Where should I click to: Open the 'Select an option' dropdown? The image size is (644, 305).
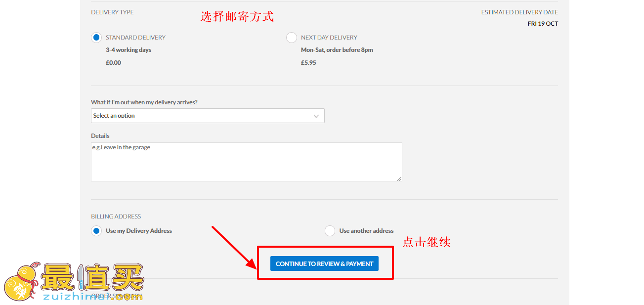208,116
